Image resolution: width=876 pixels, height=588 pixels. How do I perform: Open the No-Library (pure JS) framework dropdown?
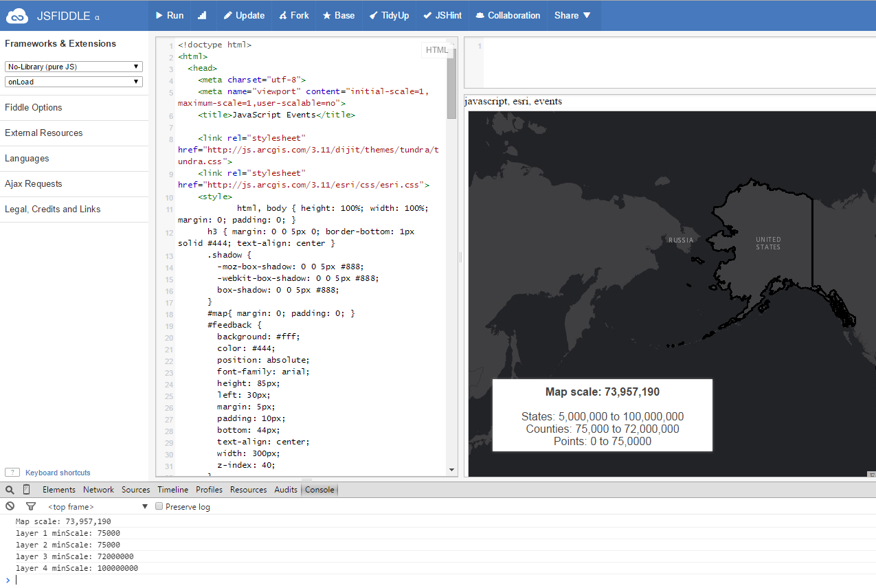(x=74, y=67)
